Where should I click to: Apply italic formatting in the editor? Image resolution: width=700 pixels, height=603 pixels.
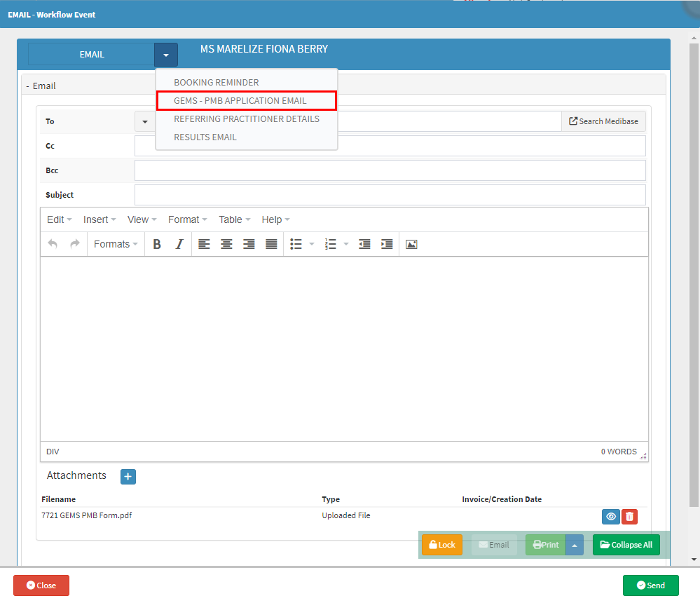[x=179, y=244]
